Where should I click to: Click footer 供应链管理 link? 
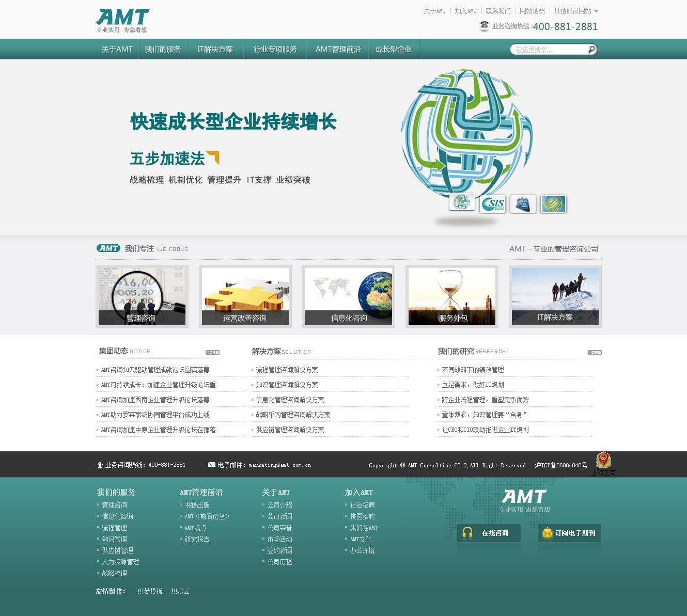(117, 550)
